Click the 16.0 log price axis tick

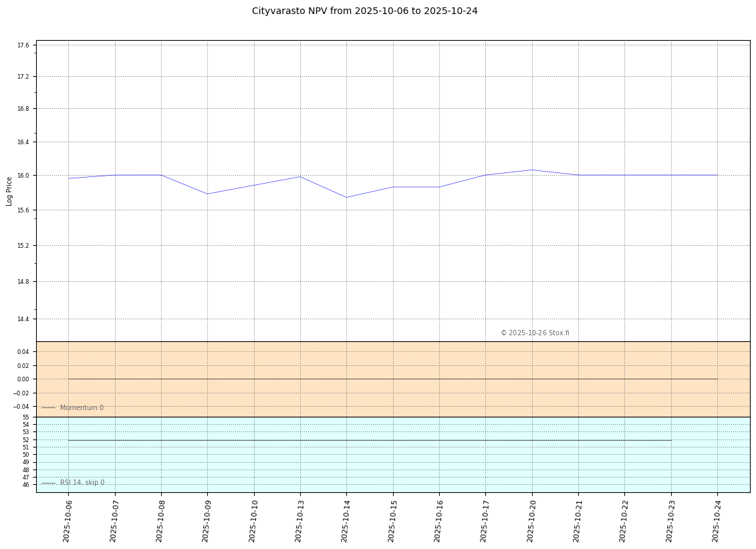tap(23, 176)
